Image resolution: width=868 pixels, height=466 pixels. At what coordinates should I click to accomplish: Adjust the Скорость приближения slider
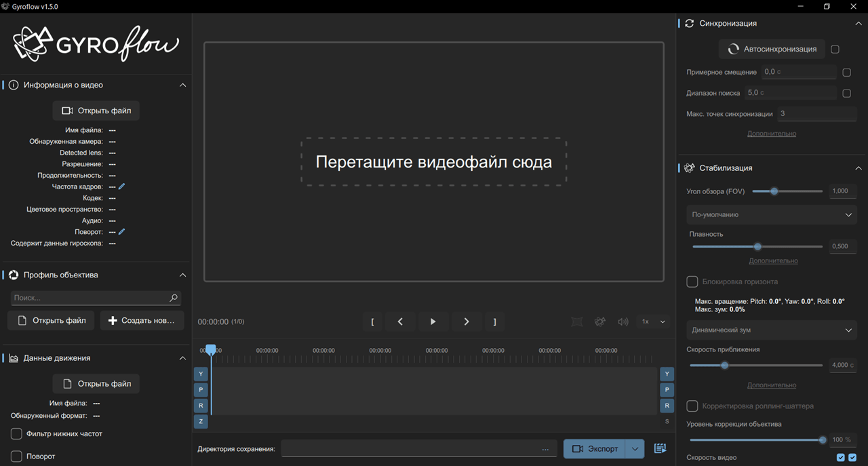pyautogui.click(x=757, y=365)
